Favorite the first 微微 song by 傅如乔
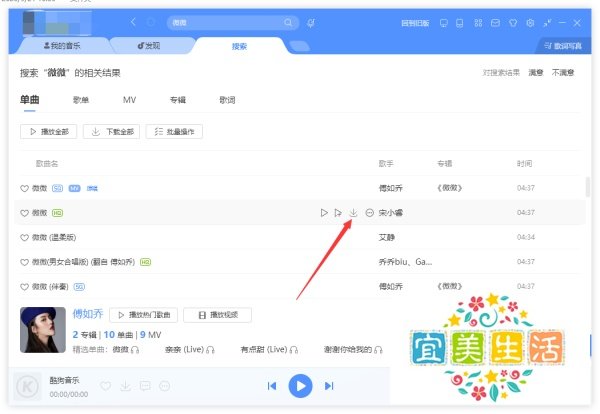The image size is (600, 414). point(24,188)
